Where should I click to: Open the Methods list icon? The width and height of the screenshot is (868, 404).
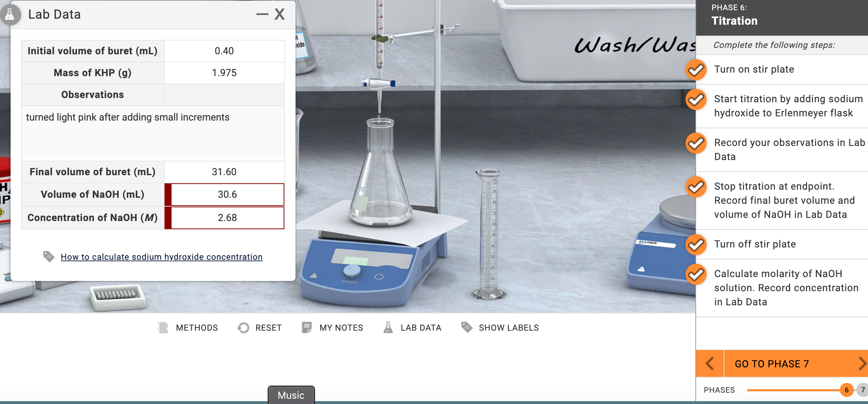[163, 328]
